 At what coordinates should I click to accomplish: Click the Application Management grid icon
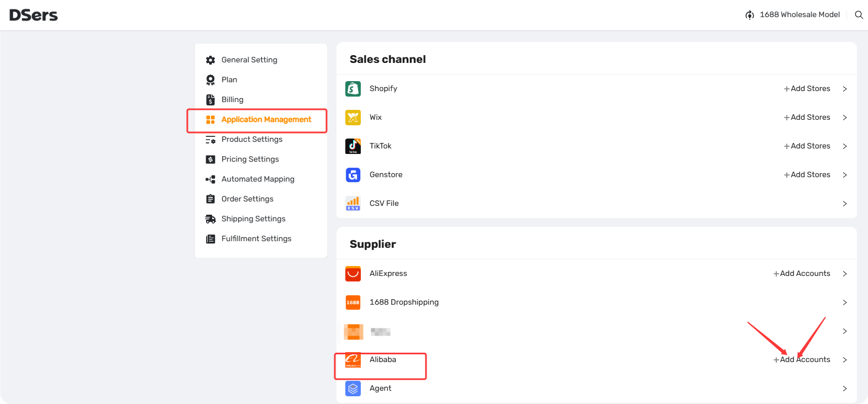point(211,120)
